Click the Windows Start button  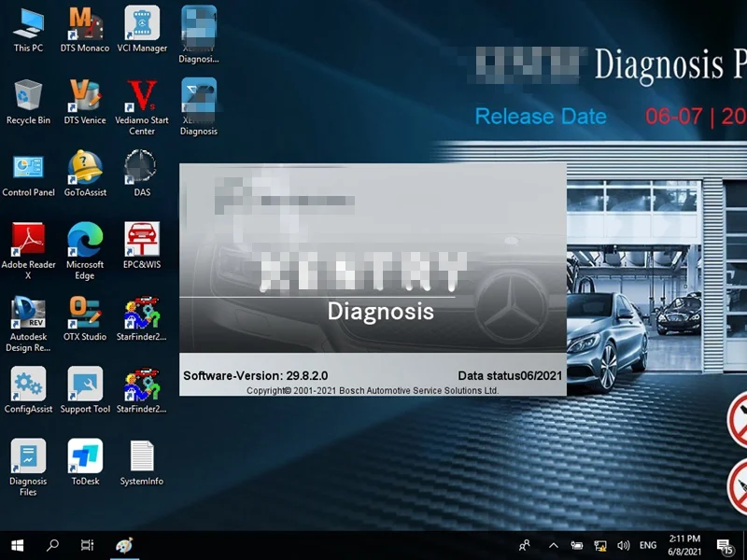pos(17,545)
